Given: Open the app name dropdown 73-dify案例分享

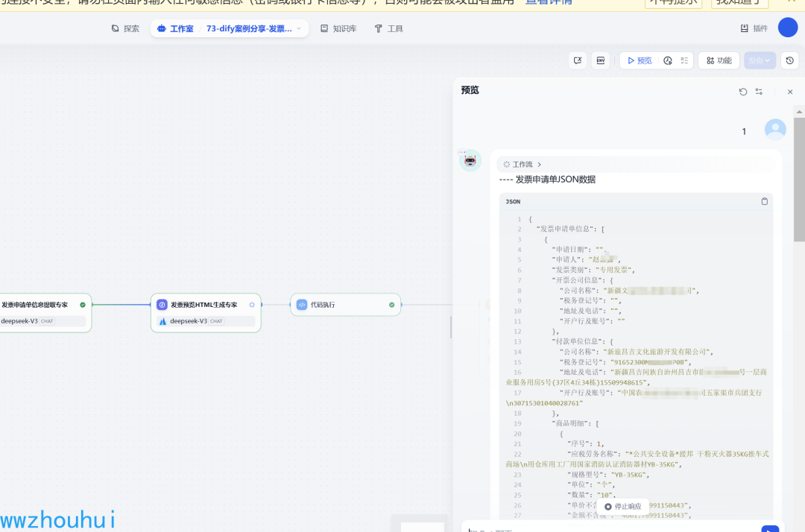Looking at the screenshot, I should (x=253, y=28).
